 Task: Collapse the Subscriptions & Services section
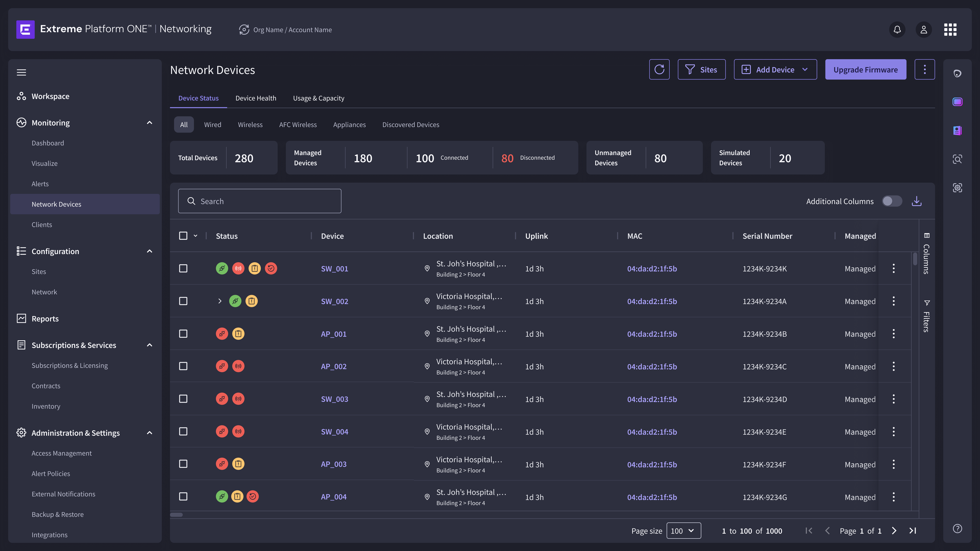tap(150, 345)
